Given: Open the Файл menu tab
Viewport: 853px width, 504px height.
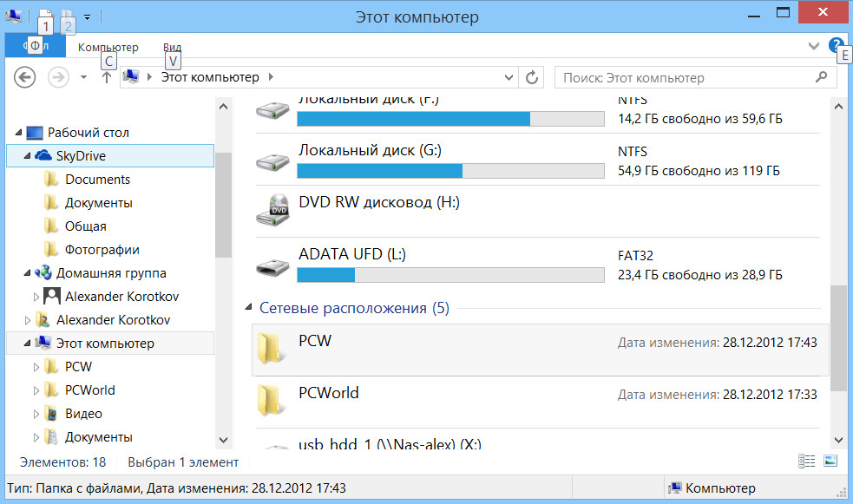Looking at the screenshot, I should pos(34,46).
